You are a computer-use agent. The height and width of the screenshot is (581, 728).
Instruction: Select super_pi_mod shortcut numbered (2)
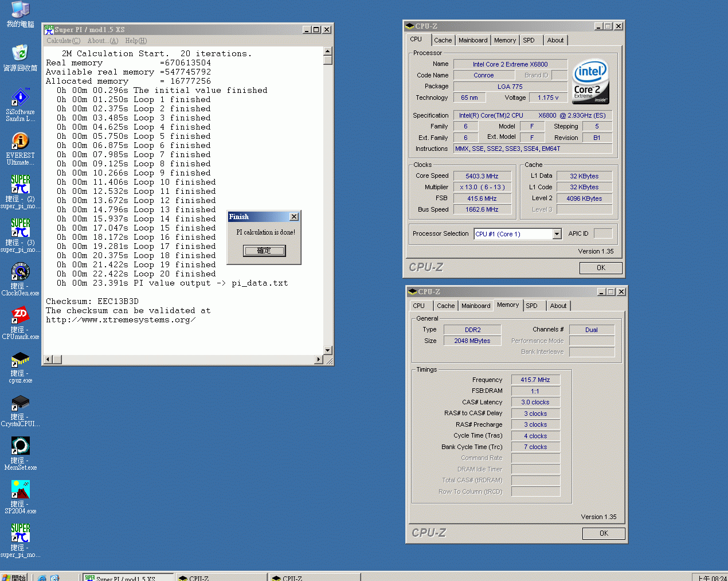click(x=21, y=192)
